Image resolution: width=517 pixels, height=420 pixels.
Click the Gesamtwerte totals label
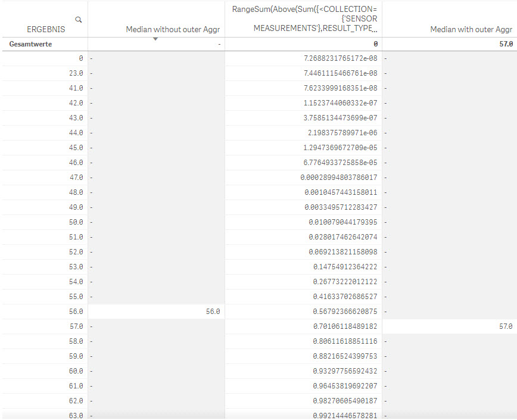click(30, 44)
